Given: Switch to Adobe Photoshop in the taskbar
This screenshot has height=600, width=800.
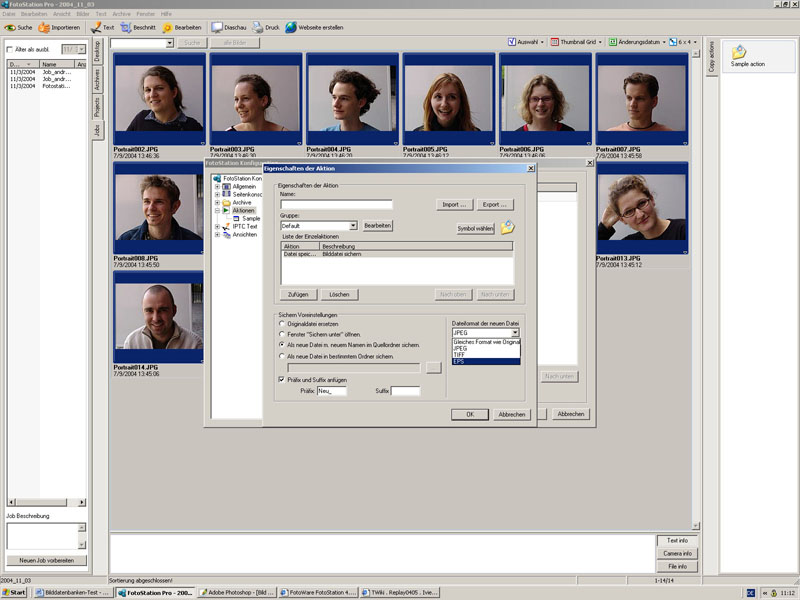Looking at the screenshot, I should 237,593.
